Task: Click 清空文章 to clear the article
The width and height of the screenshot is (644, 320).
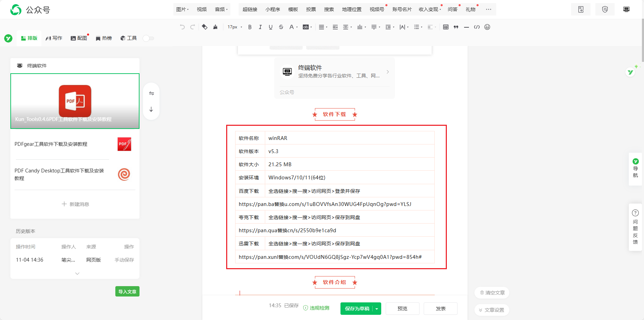Action: click(492, 293)
